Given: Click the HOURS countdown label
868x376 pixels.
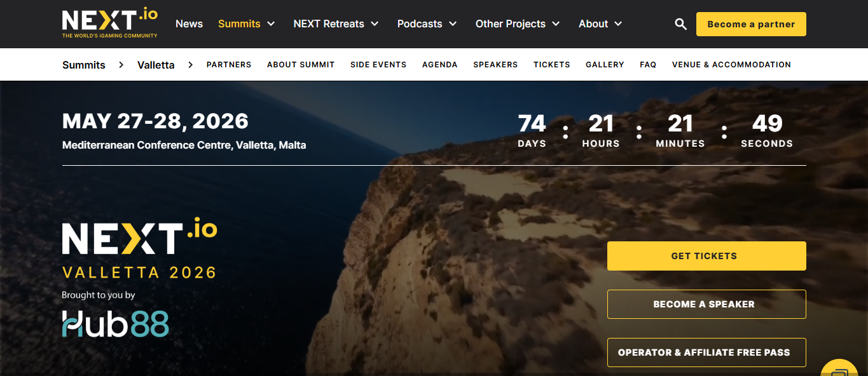Looking at the screenshot, I should click(601, 144).
